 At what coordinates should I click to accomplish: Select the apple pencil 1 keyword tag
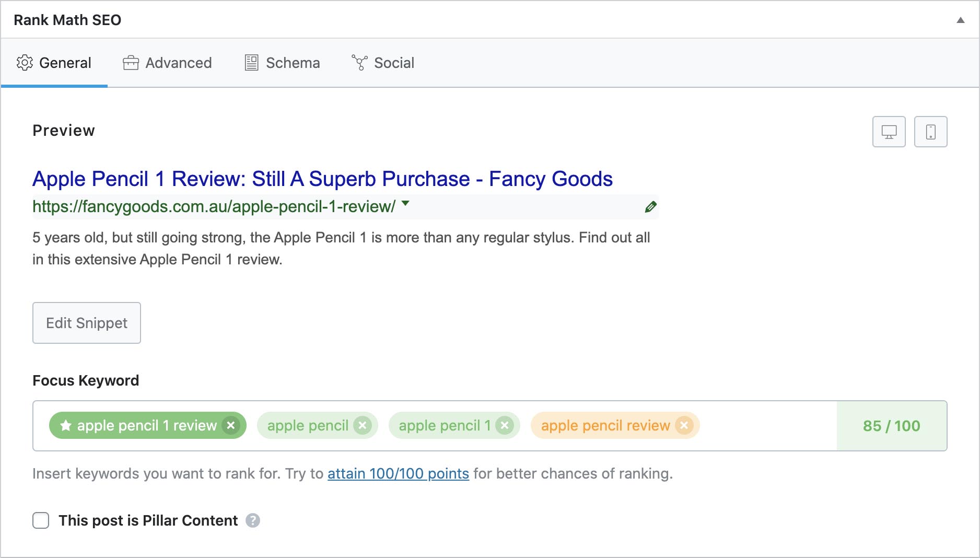(445, 425)
